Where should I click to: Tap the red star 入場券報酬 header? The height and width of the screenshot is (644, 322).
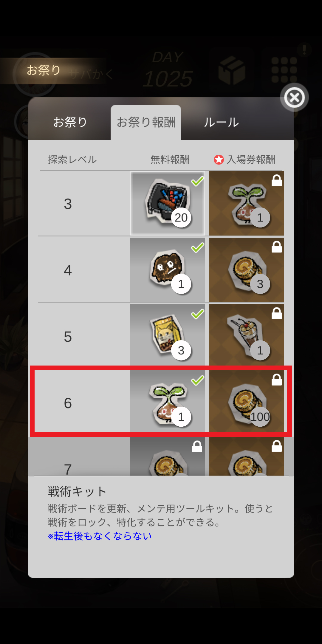(x=244, y=160)
